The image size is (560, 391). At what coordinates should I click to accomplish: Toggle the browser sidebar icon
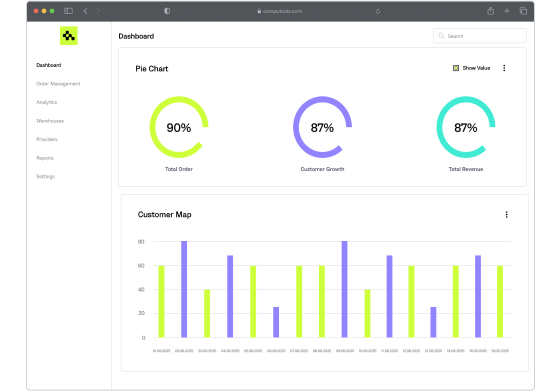pyautogui.click(x=68, y=11)
